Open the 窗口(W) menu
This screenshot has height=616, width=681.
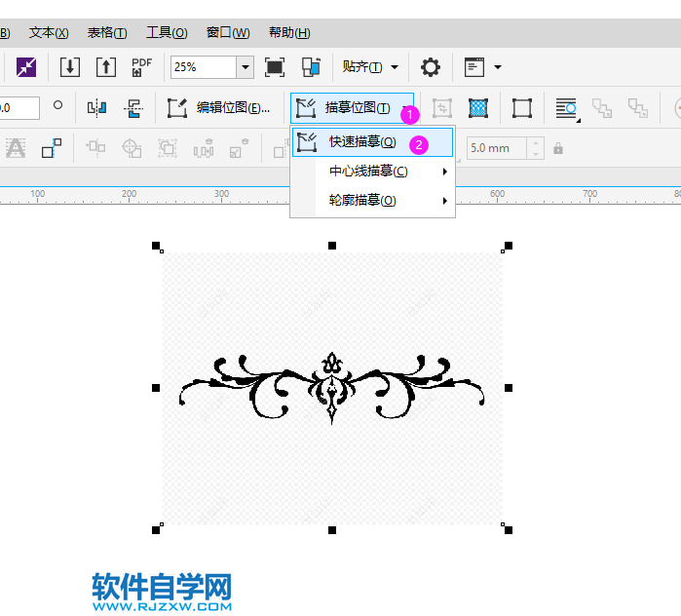tap(228, 33)
